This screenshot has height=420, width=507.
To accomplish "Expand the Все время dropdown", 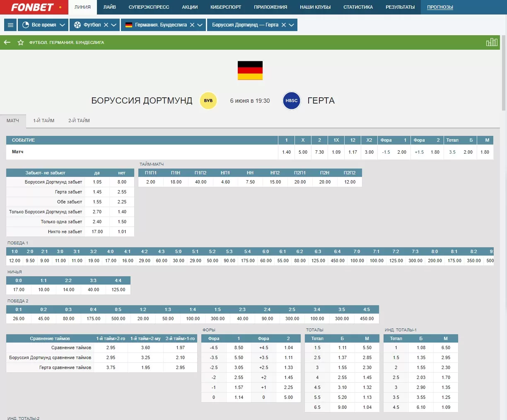I will (43, 25).
